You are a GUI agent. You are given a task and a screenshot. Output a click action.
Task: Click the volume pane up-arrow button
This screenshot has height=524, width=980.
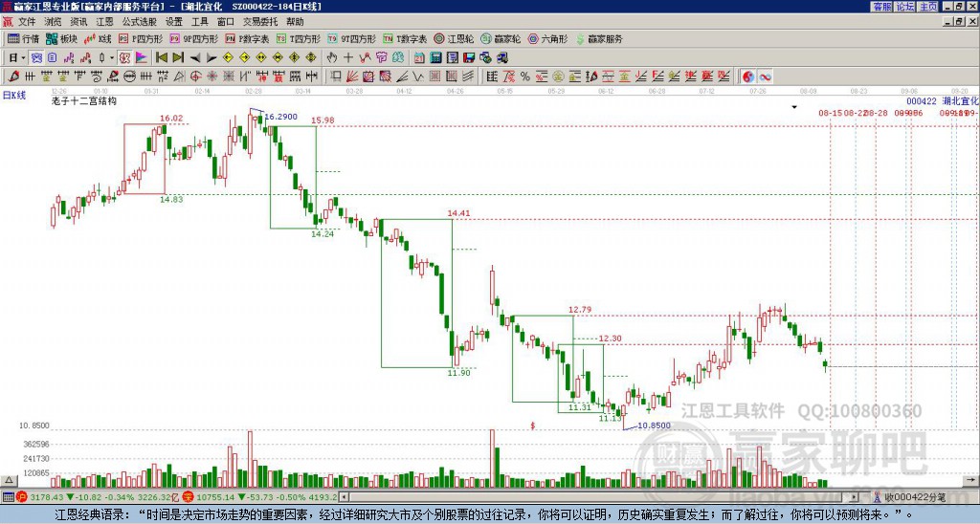click(9, 480)
